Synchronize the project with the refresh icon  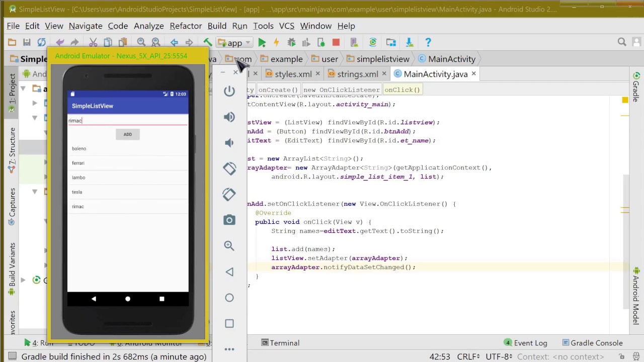click(x=42, y=43)
